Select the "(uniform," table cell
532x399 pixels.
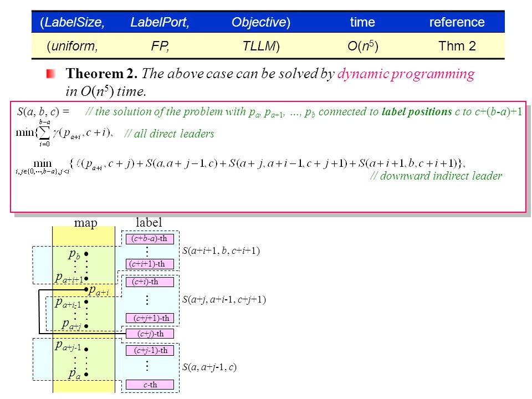pos(72,46)
